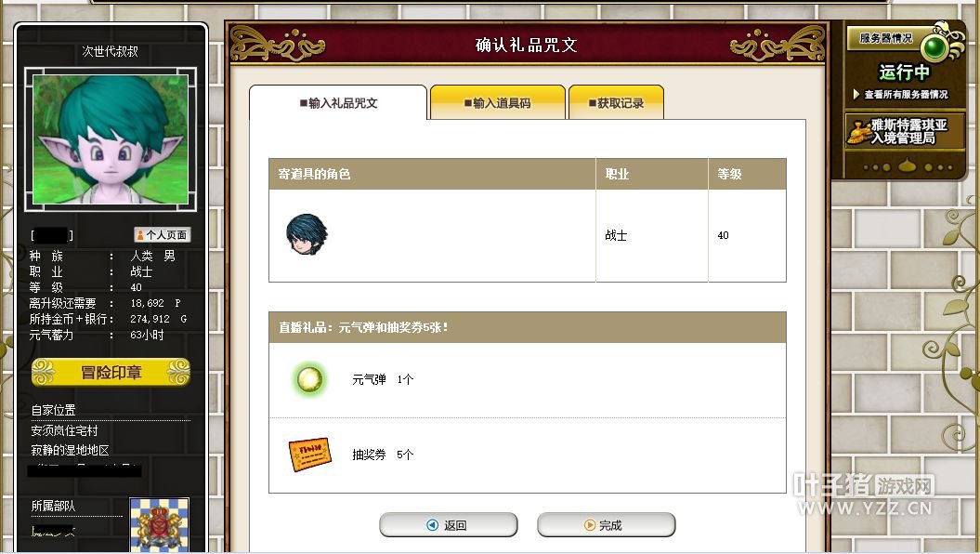980x554 pixels.
Task: Click the 完成 finish button
Action: 607,524
